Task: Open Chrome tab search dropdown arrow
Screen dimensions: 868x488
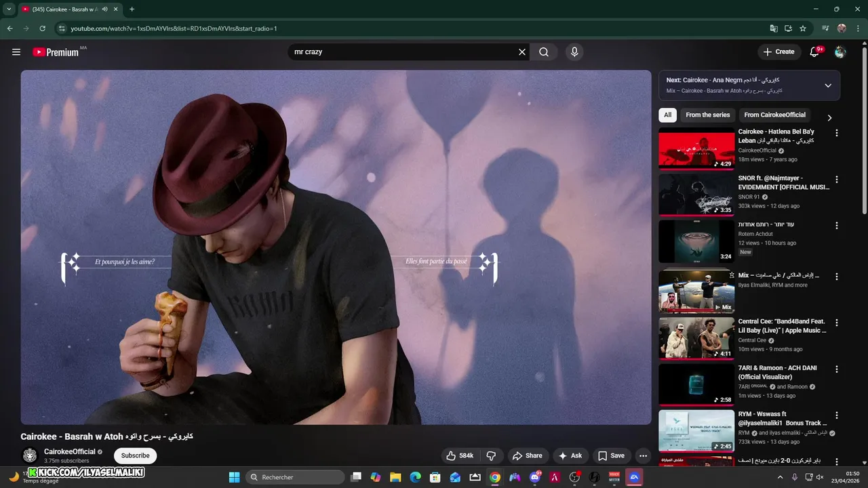Action: (x=9, y=9)
